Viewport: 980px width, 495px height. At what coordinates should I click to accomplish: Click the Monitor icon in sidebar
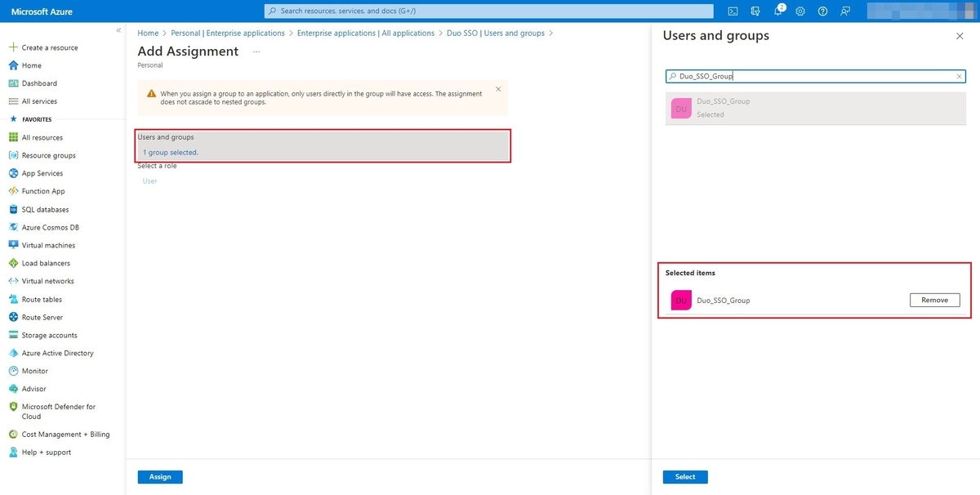(x=13, y=371)
